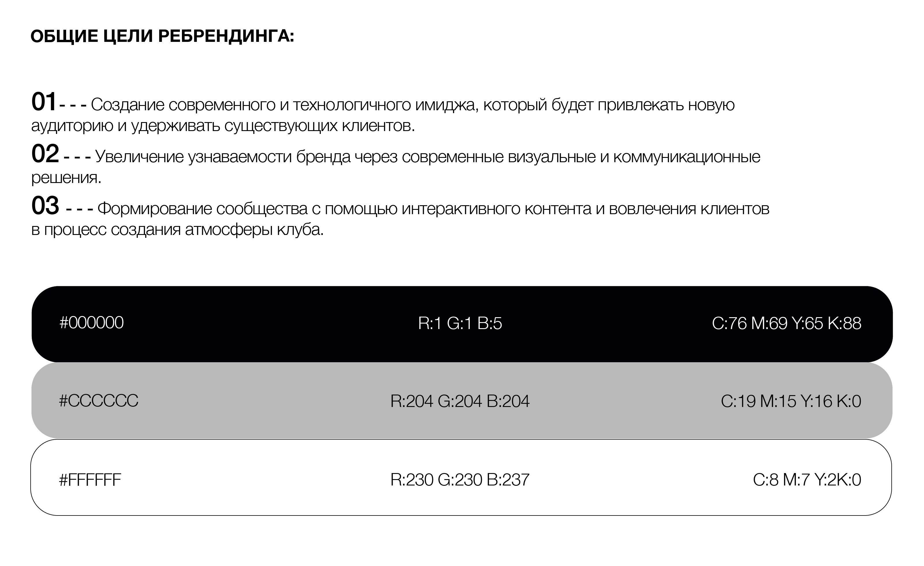Click the #FFFFFF hex code label
Image resolution: width=924 pixels, height=566 pixels.
(x=90, y=480)
